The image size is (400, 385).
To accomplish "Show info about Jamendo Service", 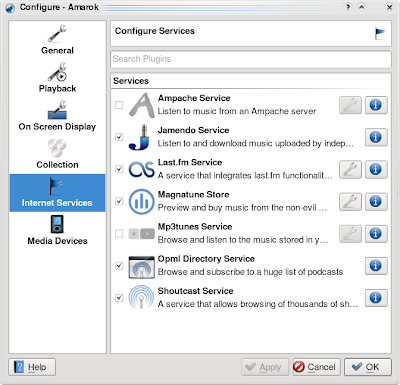I will 376,137.
